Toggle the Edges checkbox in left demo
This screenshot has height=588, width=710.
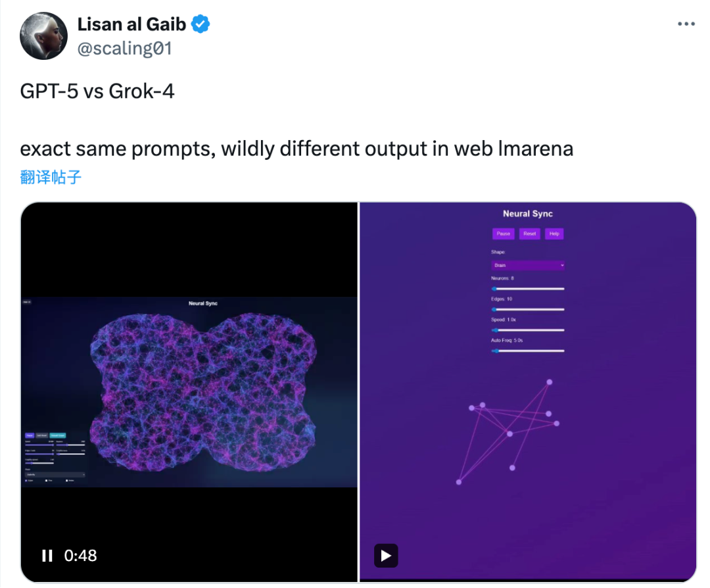[26, 481]
